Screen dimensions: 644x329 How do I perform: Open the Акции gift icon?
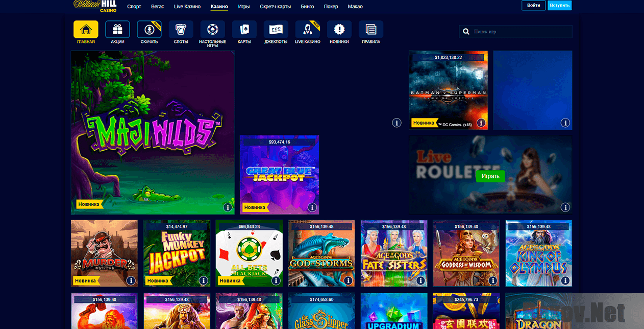pos(117,29)
